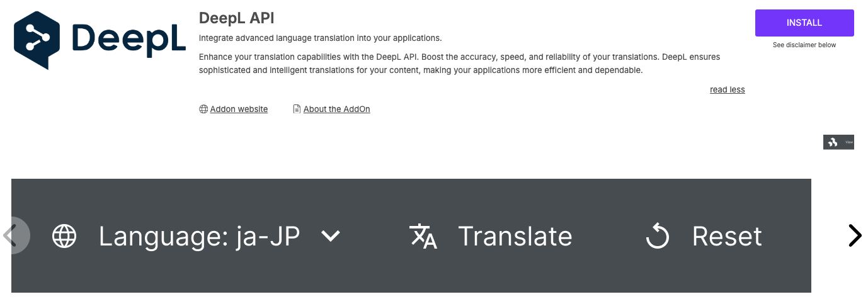Click the globe icon beside Addon website
The image size is (868, 304).
[203, 109]
